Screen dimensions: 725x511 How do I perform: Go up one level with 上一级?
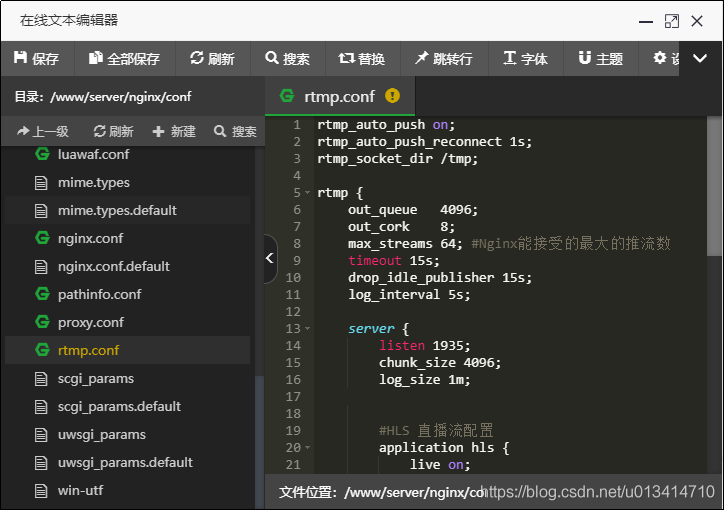(x=43, y=131)
